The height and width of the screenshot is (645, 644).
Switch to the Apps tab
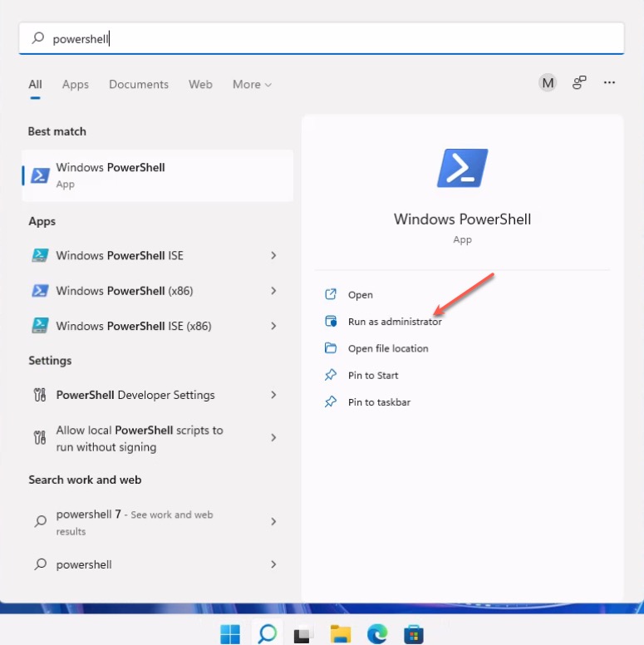pyautogui.click(x=76, y=84)
